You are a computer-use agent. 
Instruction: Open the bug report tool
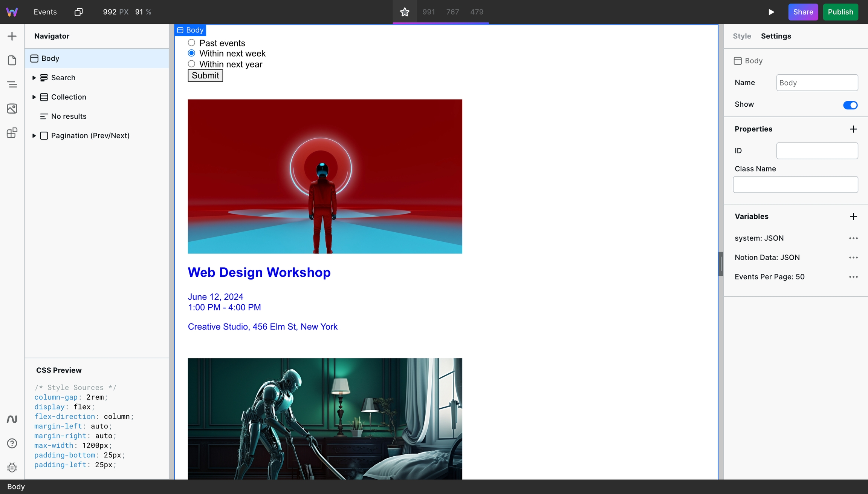12,467
